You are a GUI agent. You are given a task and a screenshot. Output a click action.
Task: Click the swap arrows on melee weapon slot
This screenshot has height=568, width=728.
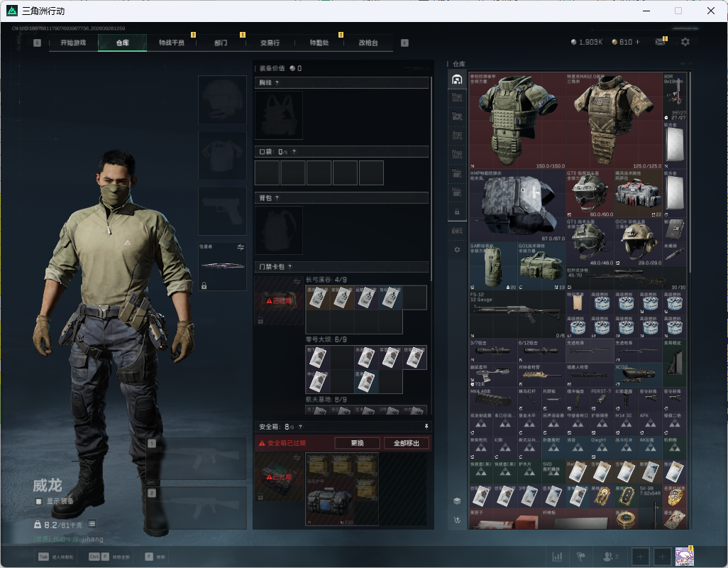pos(241,247)
